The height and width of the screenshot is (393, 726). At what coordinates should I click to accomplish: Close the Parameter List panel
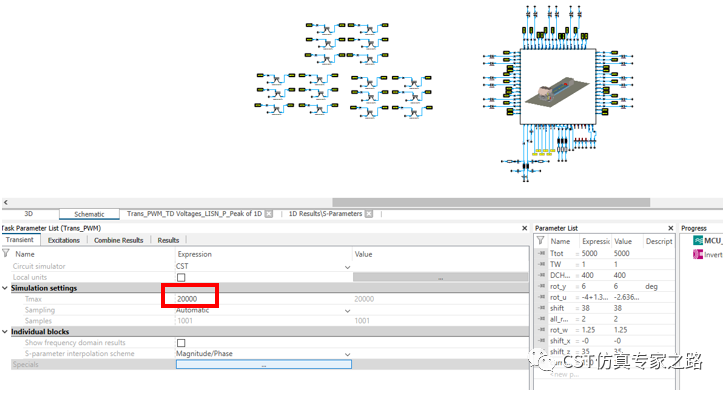(x=670, y=228)
